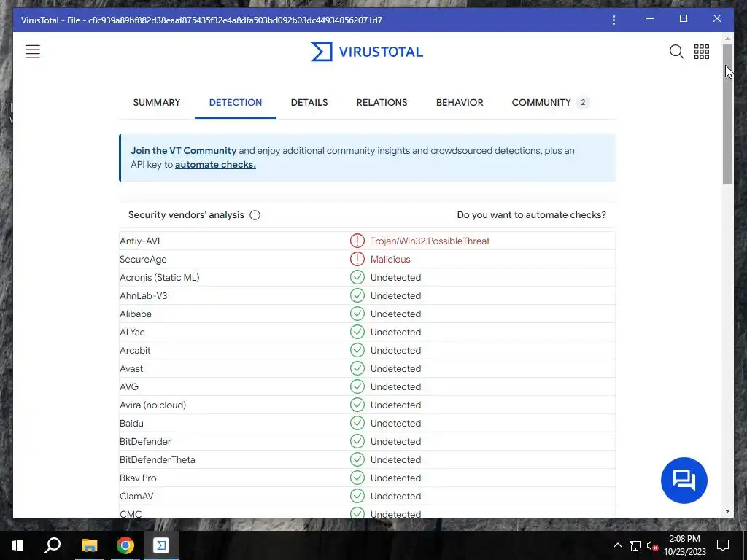Select the Avira (no cloud) vendor name

click(153, 405)
